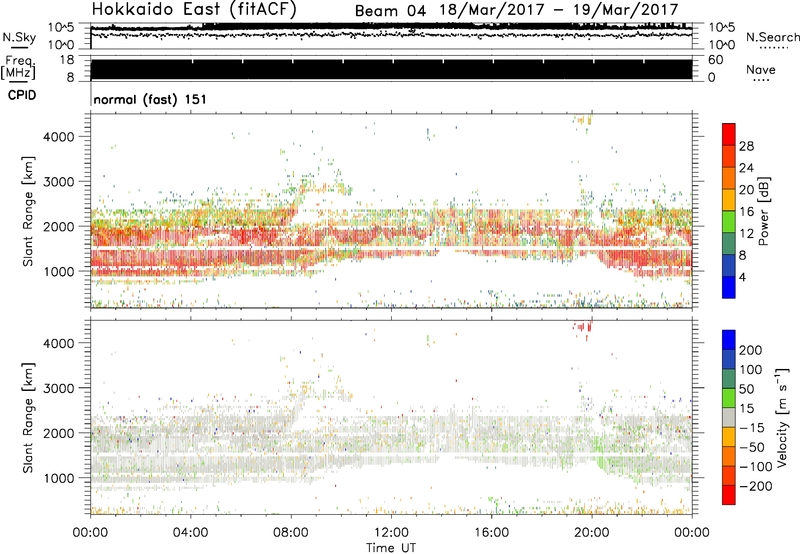Click the '12:00' time axis tick label
Viewport: 800px width, 554px height.
click(391, 533)
